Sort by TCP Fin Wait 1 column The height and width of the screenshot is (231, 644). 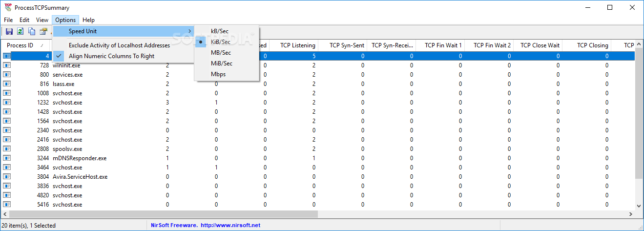click(x=440, y=45)
